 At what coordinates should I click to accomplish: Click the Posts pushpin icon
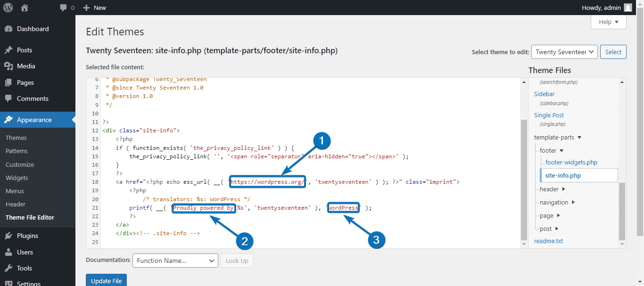coord(8,50)
